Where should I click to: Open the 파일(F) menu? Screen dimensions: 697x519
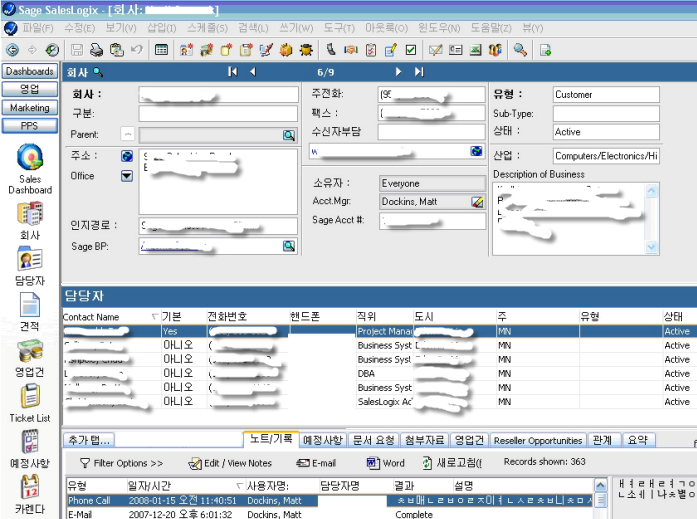coord(38,28)
